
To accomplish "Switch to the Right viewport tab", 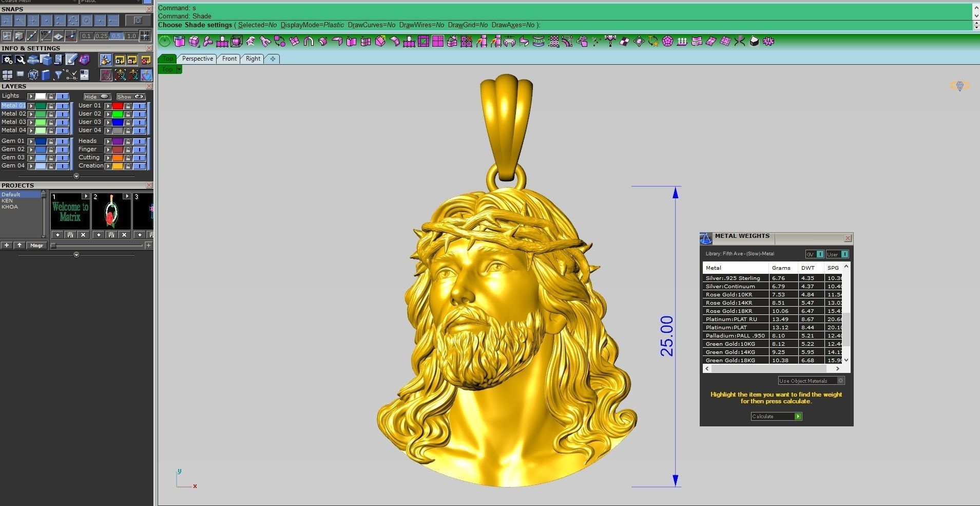I will (x=253, y=59).
